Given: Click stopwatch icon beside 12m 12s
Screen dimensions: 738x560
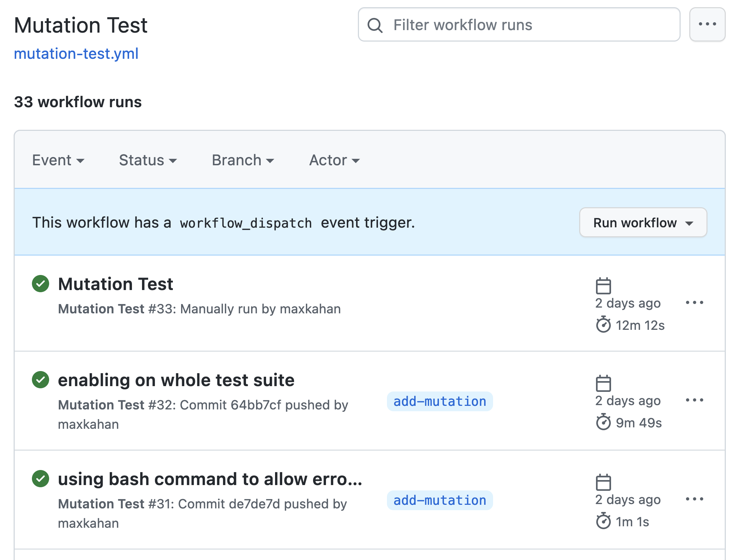Looking at the screenshot, I should point(604,324).
